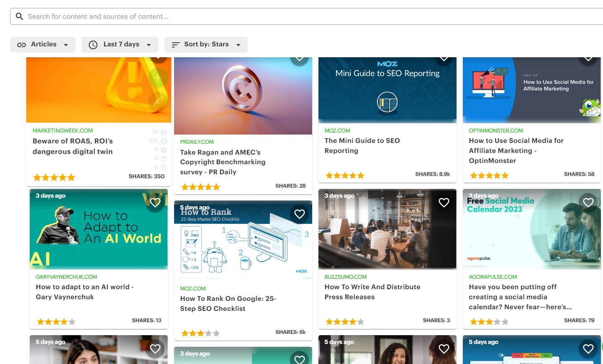Click the OptinMonster affiliate marketing thumbnail

[x=531, y=90]
